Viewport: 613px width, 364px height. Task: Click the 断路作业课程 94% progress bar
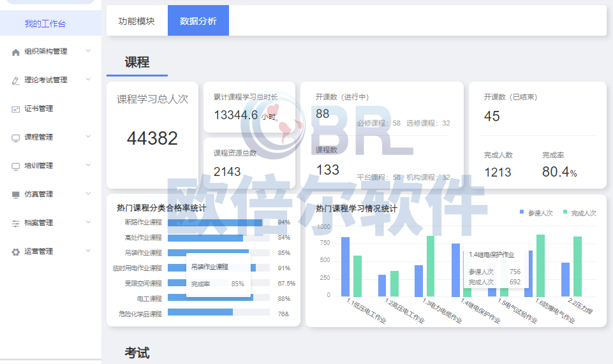[219, 222]
